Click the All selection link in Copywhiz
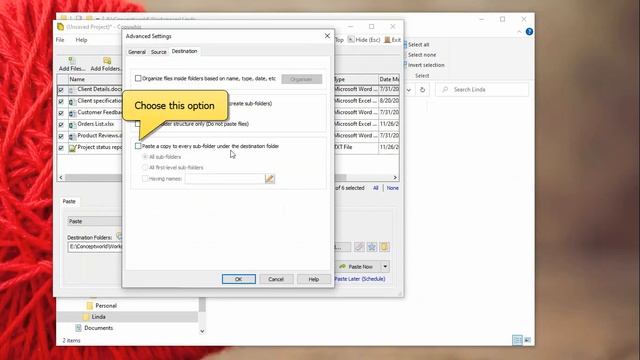This screenshot has height=360, width=640. [x=376, y=188]
